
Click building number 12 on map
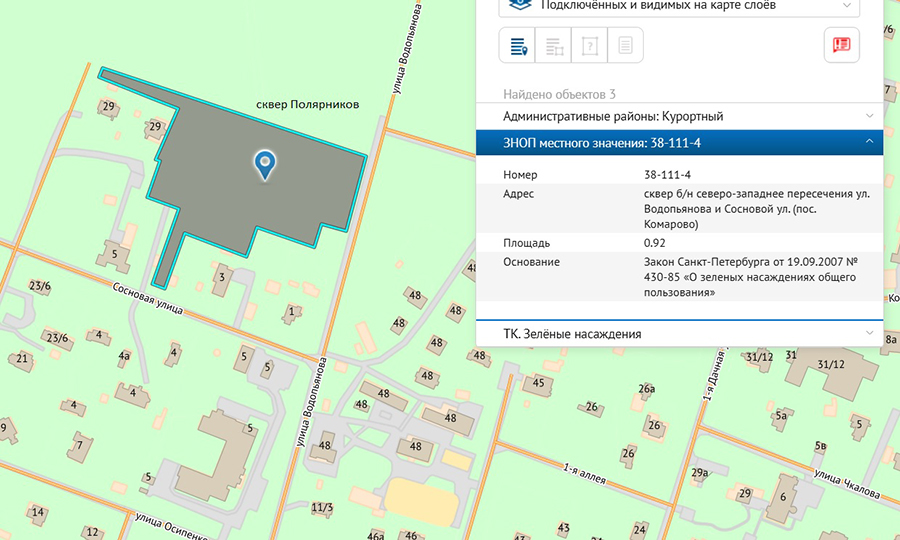coord(92,532)
